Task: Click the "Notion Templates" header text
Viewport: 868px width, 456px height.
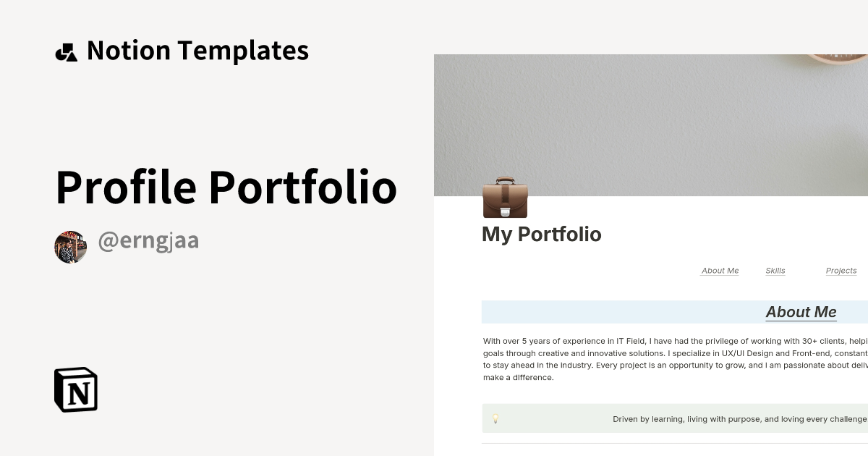Action: pos(197,50)
